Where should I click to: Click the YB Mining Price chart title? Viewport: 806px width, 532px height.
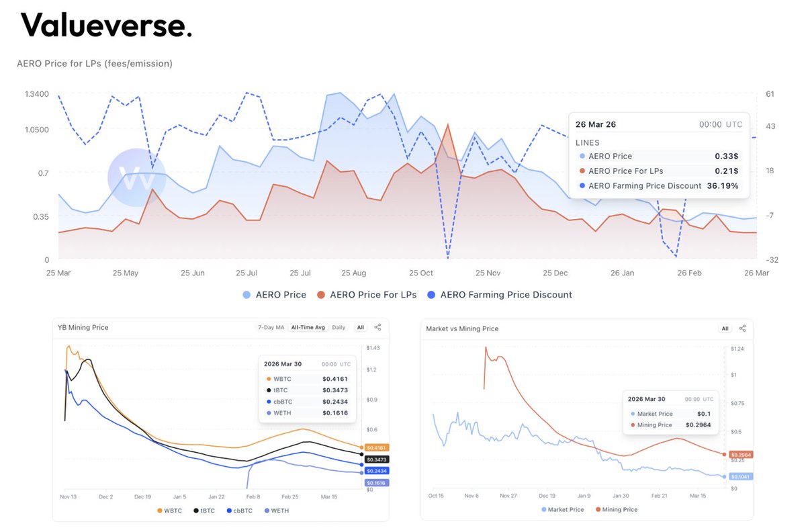[x=84, y=327]
